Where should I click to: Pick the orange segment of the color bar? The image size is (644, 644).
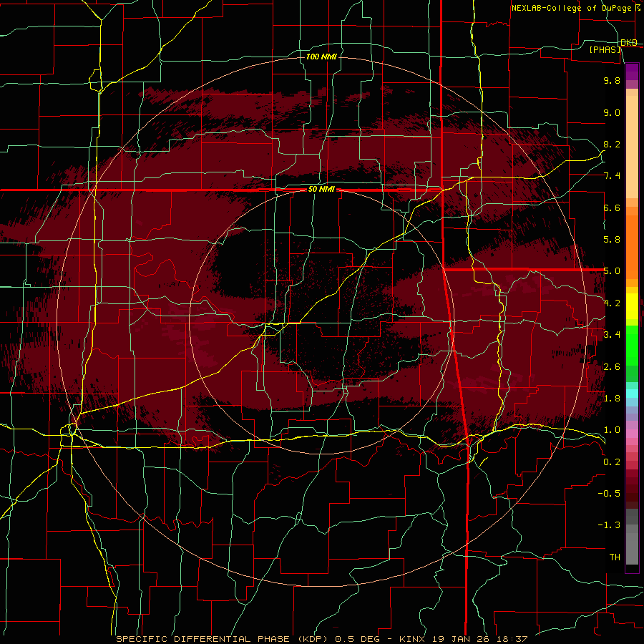click(x=632, y=248)
